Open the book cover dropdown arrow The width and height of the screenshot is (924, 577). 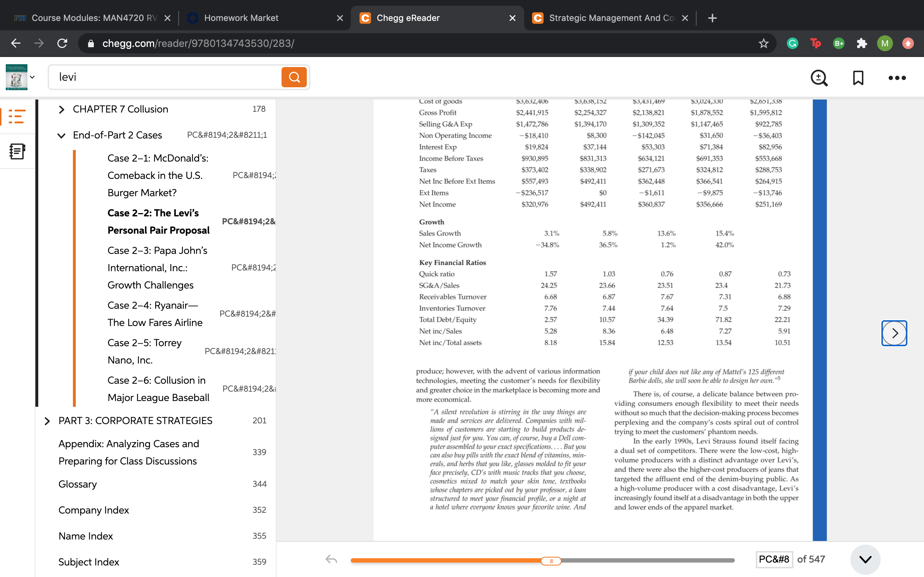tap(32, 77)
